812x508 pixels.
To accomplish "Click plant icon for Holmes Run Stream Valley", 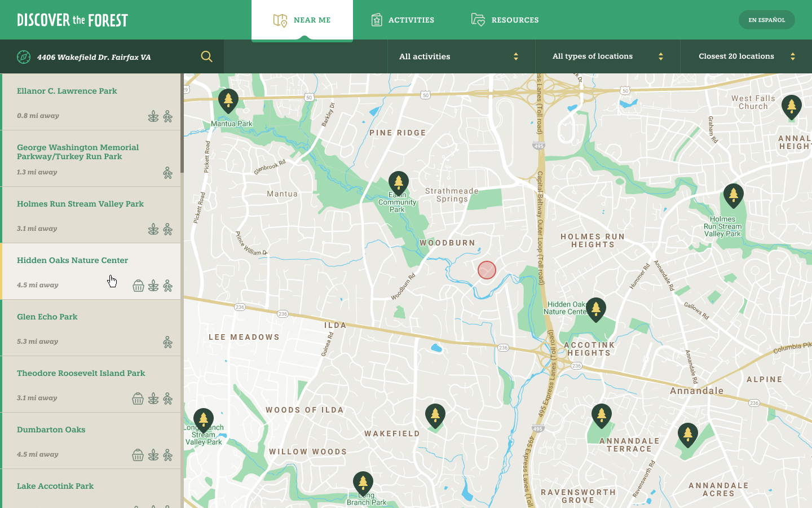I will [x=153, y=229].
